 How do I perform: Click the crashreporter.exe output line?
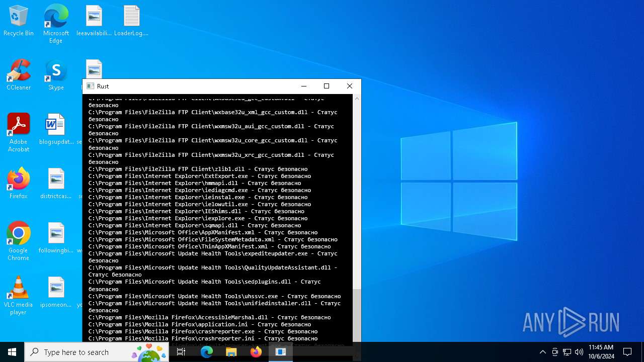pos(203,331)
